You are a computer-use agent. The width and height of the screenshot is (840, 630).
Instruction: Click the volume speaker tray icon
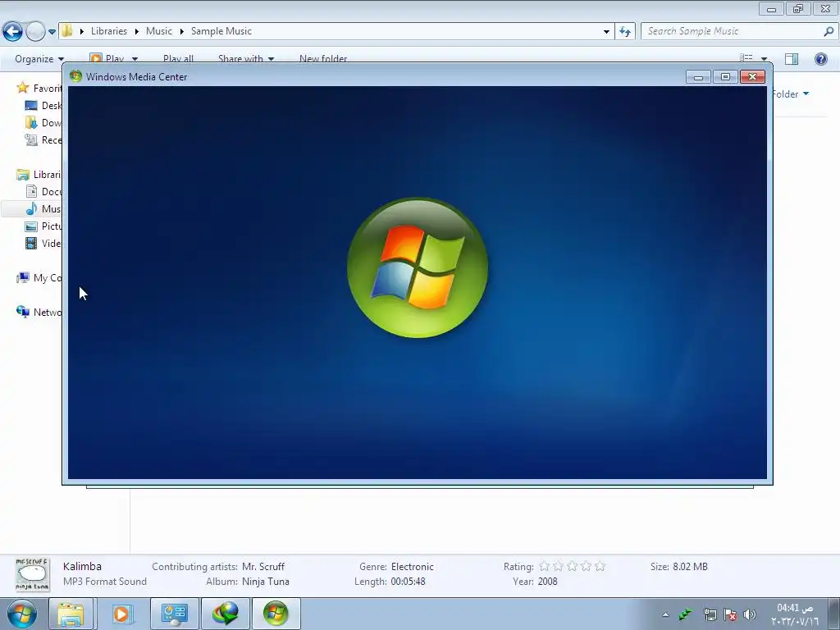coord(750,614)
